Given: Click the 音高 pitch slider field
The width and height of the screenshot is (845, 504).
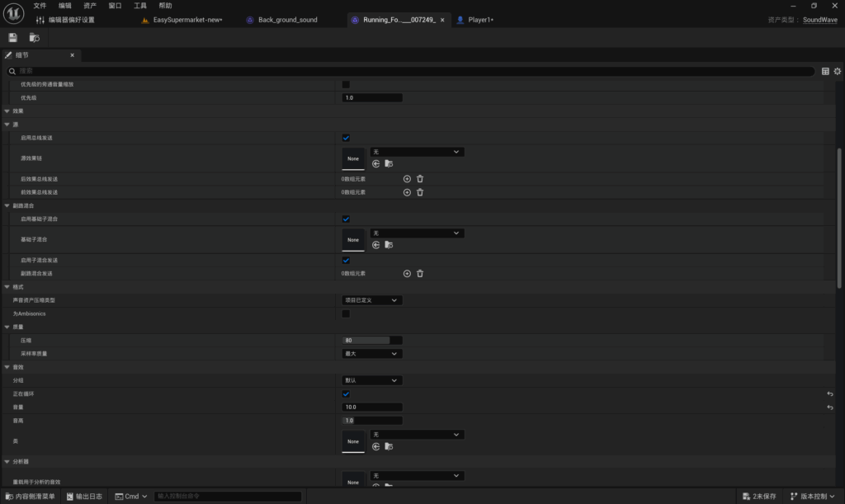Looking at the screenshot, I should 372,421.
